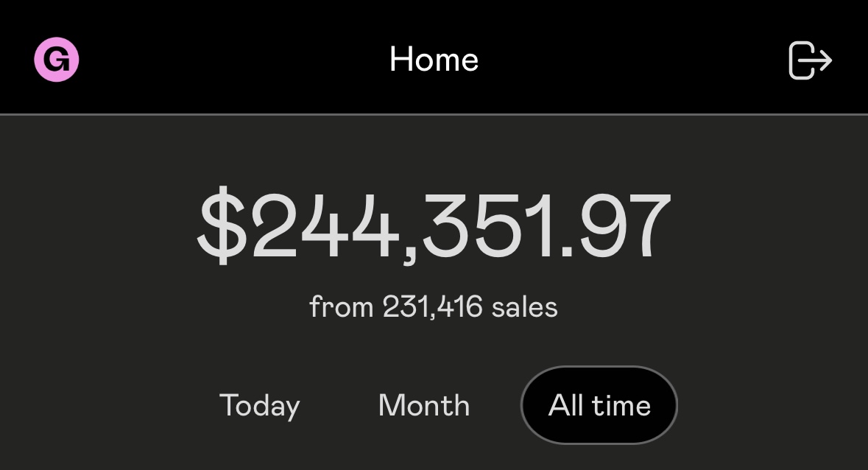Show today's sales revenue

(x=260, y=405)
